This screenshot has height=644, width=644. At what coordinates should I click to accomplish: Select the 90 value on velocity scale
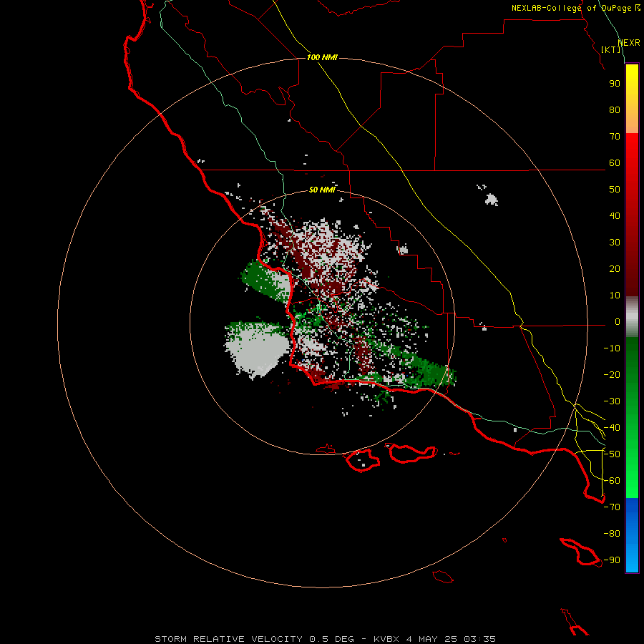pyautogui.click(x=615, y=84)
